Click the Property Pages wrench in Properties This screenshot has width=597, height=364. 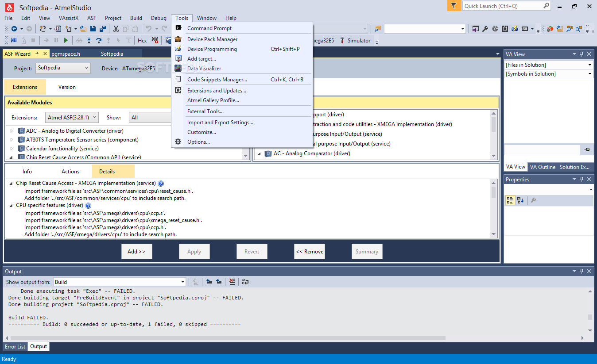533,200
